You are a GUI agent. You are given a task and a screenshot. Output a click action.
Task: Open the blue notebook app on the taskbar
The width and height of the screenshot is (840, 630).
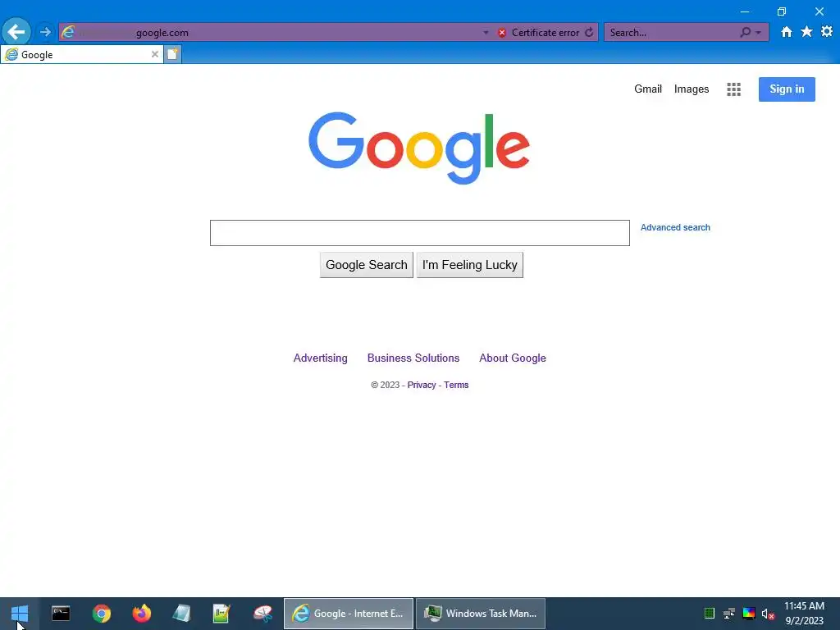tap(181, 614)
